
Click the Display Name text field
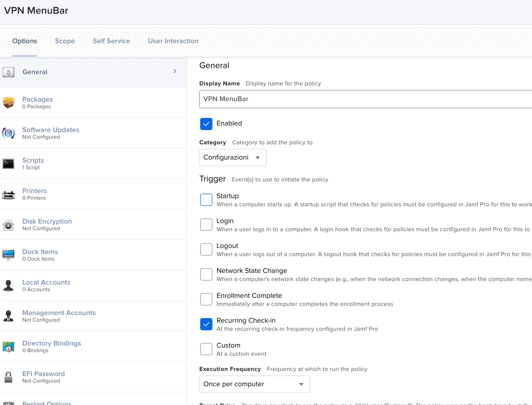click(x=356, y=99)
